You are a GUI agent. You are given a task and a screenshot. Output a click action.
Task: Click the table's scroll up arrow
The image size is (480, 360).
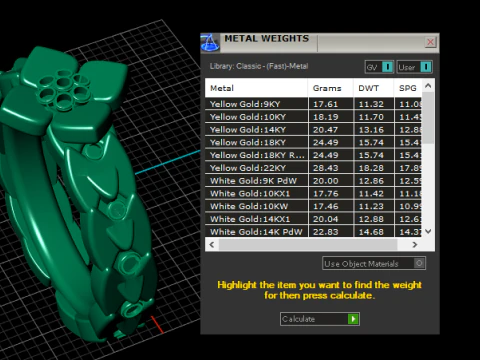tap(428, 86)
